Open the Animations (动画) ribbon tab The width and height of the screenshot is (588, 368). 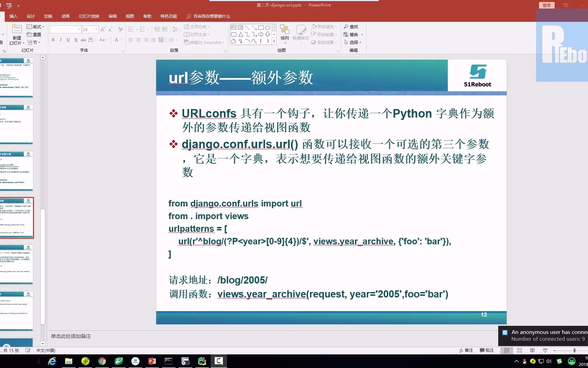pyautogui.click(x=66, y=16)
